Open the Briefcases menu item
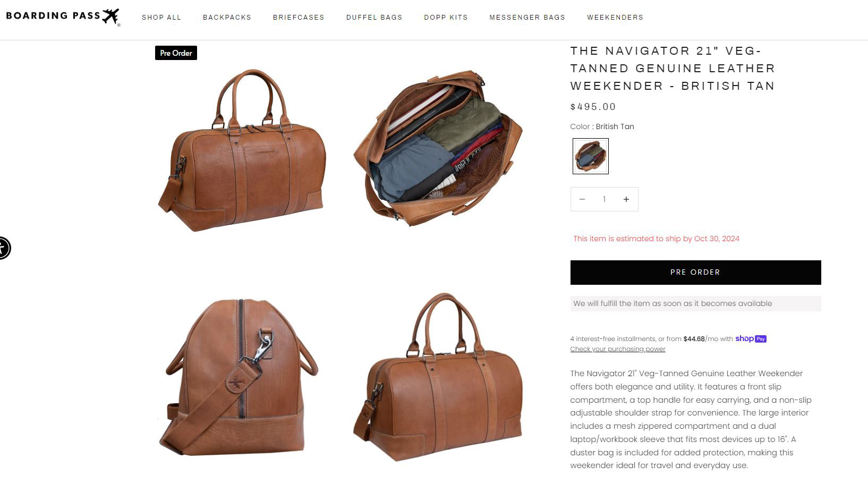The width and height of the screenshot is (868, 484). coord(299,18)
